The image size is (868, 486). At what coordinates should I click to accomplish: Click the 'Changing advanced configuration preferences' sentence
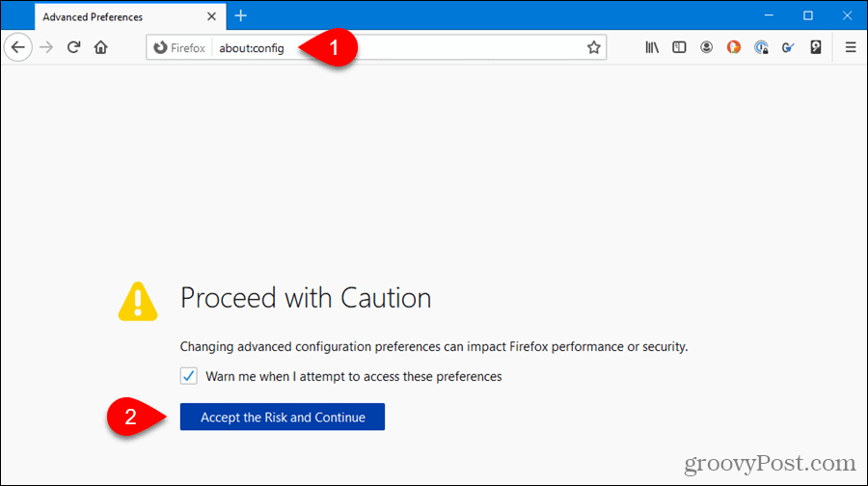tap(433, 346)
